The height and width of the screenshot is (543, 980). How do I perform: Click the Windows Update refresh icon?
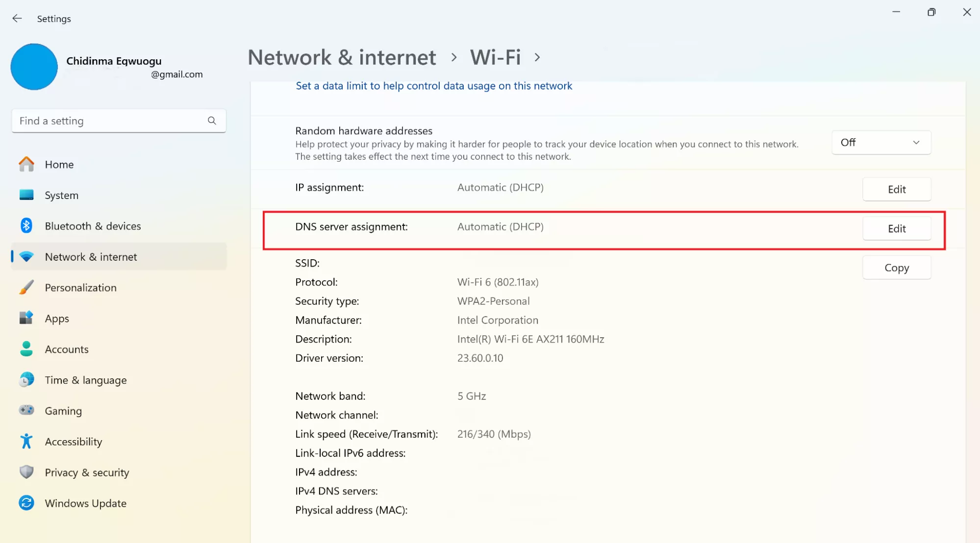click(26, 503)
